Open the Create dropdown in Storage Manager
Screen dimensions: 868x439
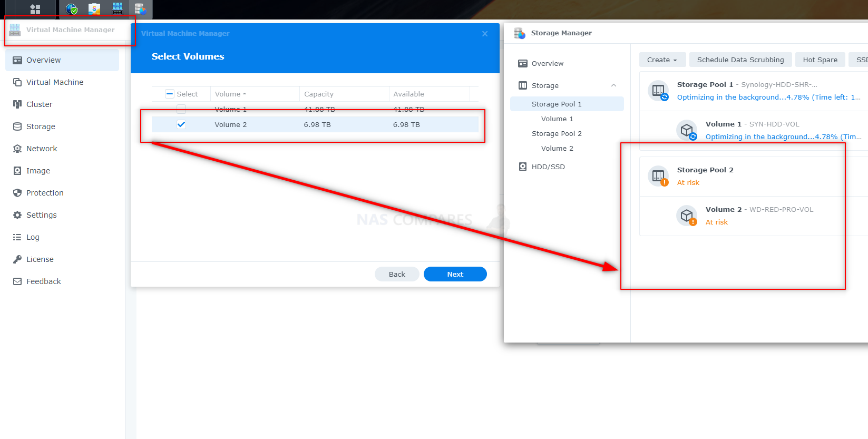pyautogui.click(x=662, y=60)
